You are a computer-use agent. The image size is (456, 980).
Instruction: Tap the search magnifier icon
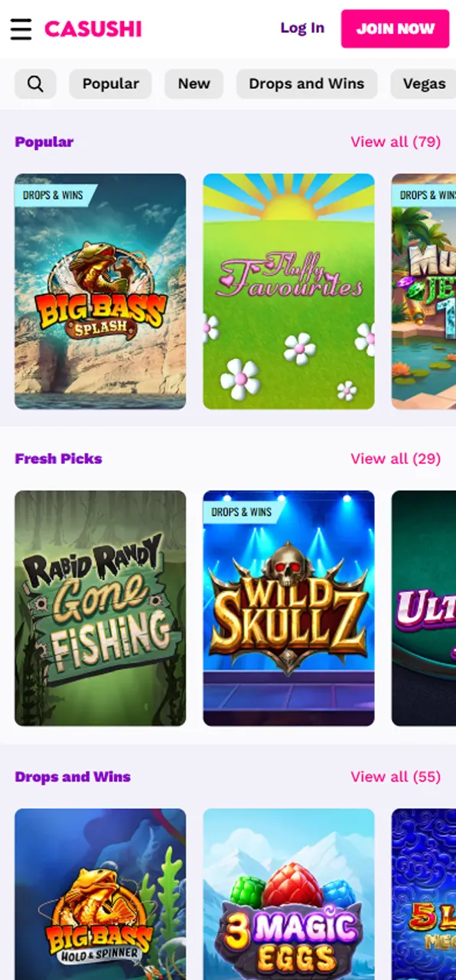click(x=35, y=83)
